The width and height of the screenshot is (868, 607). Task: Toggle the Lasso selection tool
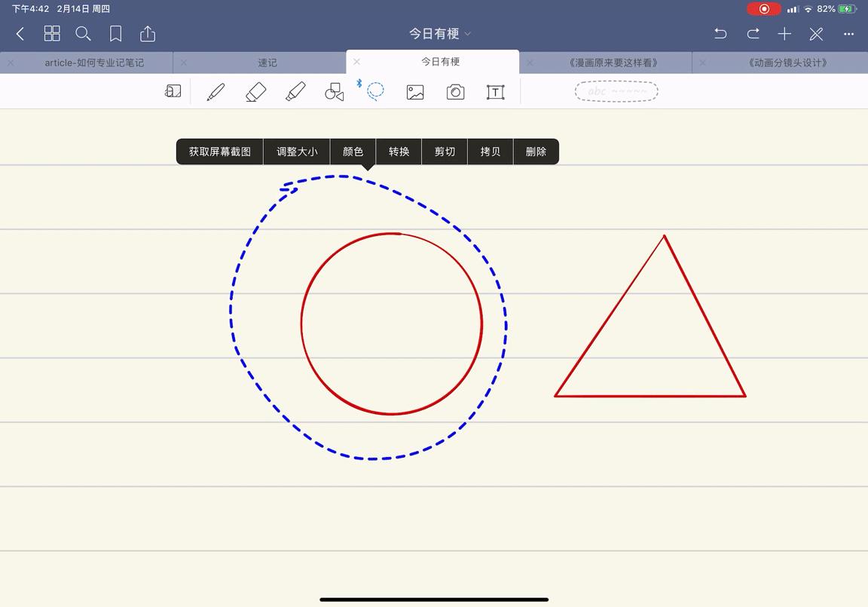tap(375, 91)
